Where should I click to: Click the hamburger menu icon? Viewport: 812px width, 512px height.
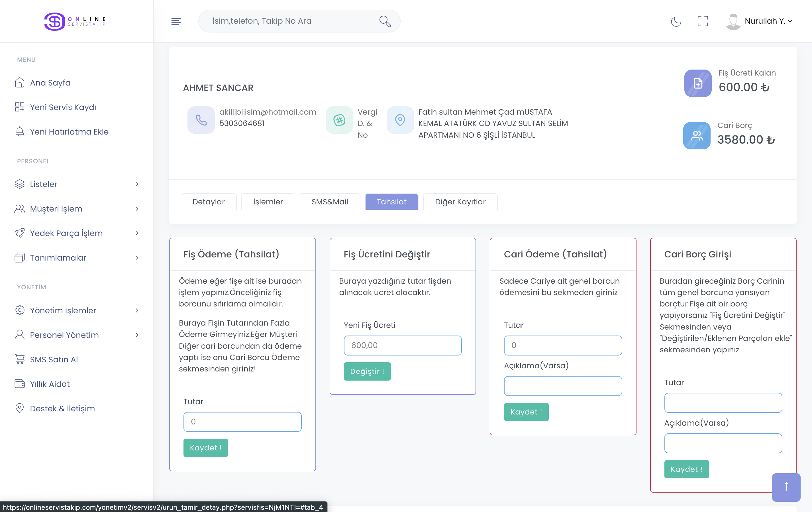(176, 21)
